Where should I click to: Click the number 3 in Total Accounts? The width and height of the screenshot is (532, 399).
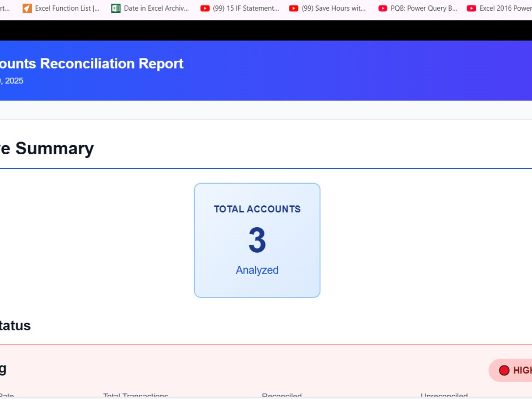257,240
